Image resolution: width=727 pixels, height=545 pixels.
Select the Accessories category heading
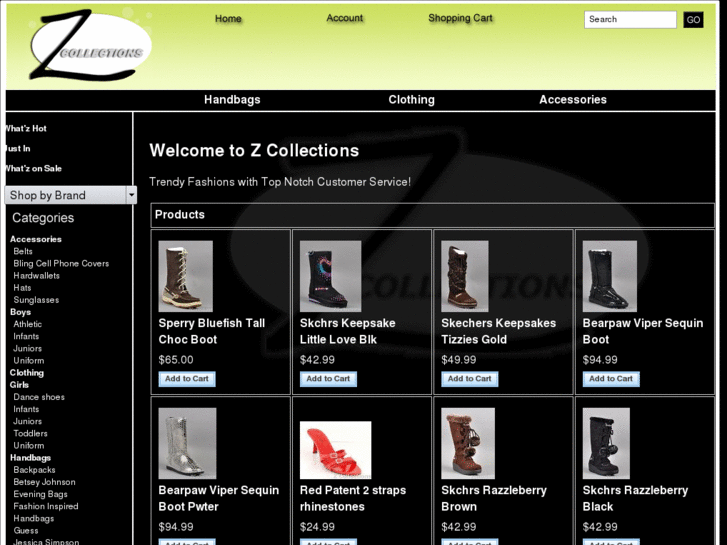pos(36,239)
